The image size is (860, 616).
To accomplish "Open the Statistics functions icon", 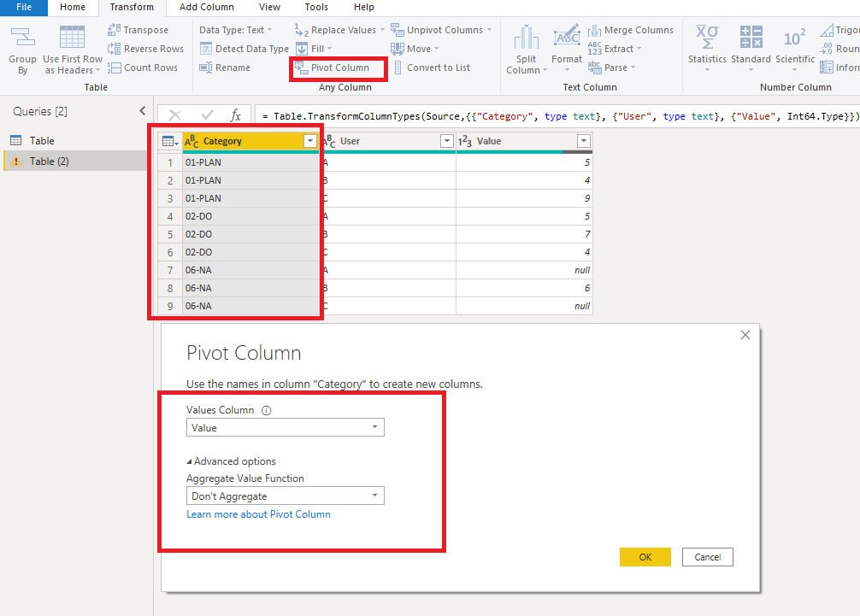I will 707,38.
